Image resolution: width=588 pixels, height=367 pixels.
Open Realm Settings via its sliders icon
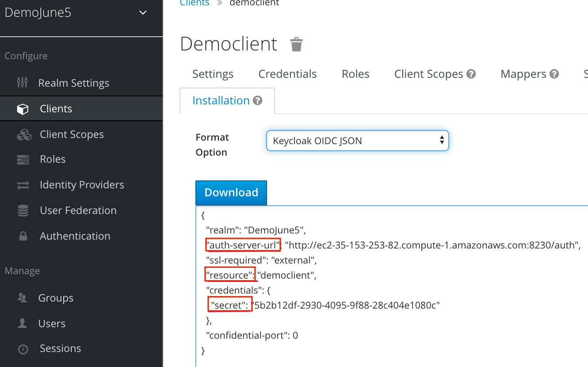(x=22, y=83)
